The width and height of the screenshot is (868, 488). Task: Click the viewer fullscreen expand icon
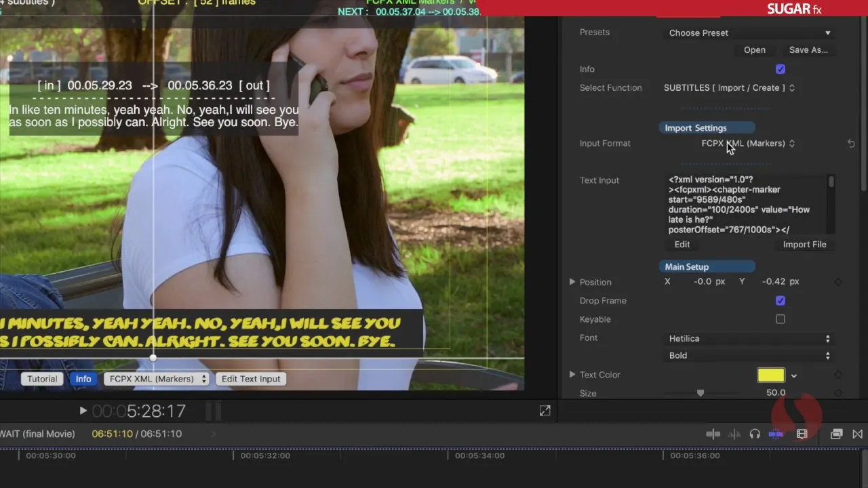tap(545, 411)
